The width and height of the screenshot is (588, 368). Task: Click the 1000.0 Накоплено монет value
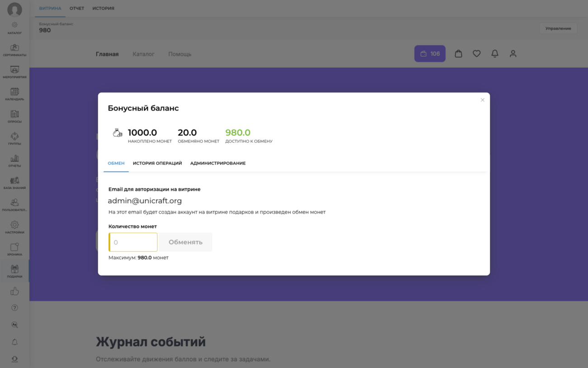click(142, 133)
